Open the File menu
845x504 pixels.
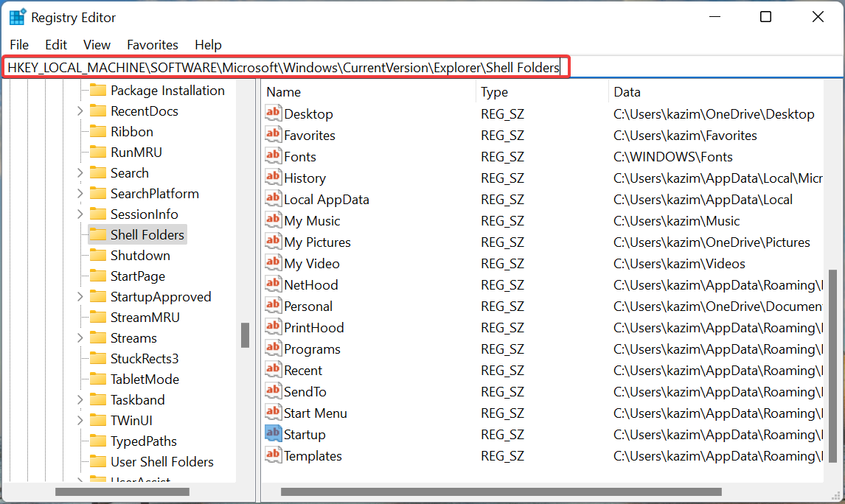[19, 45]
